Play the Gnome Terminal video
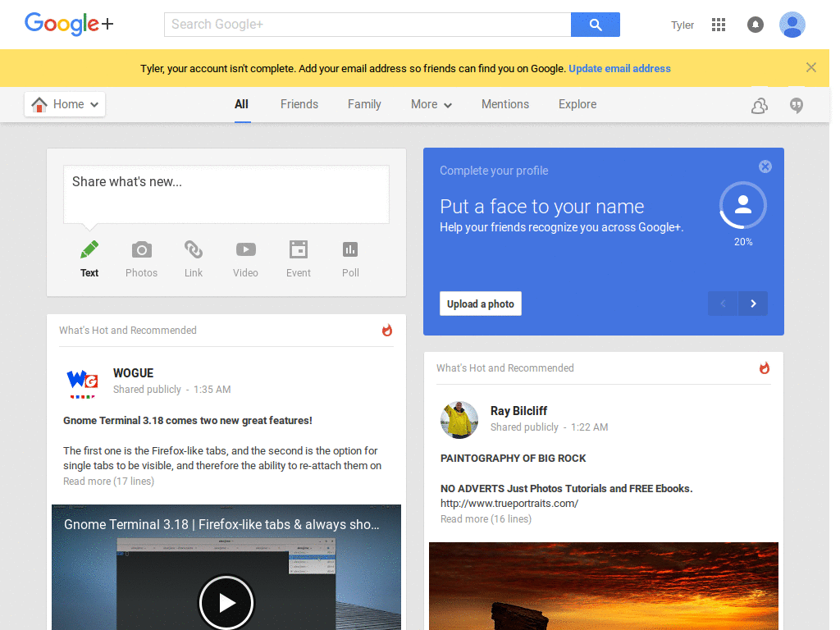Screen dimensions: 840x630 tap(226, 602)
